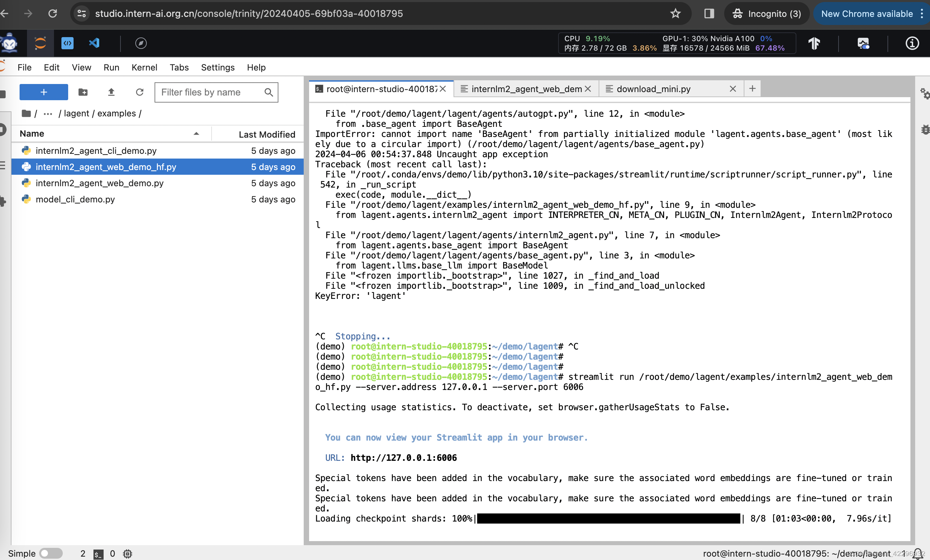The width and height of the screenshot is (930, 560).
Task: Open Chrome three-dot menu
Action: (922, 13)
